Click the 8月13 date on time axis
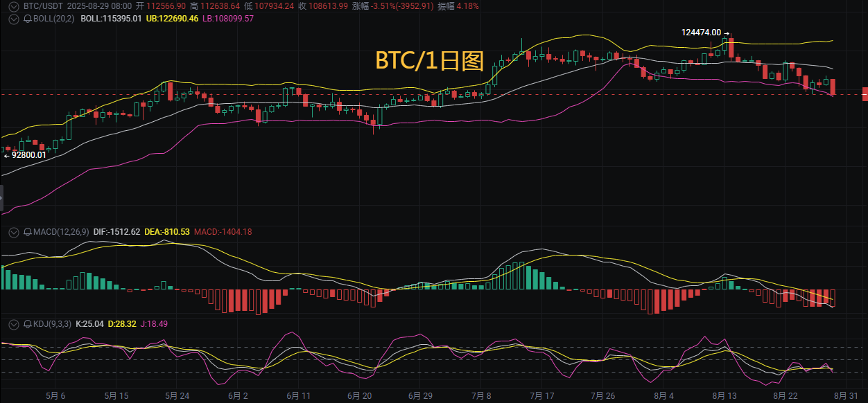The height and width of the screenshot is (403, 868). (723, 396)
